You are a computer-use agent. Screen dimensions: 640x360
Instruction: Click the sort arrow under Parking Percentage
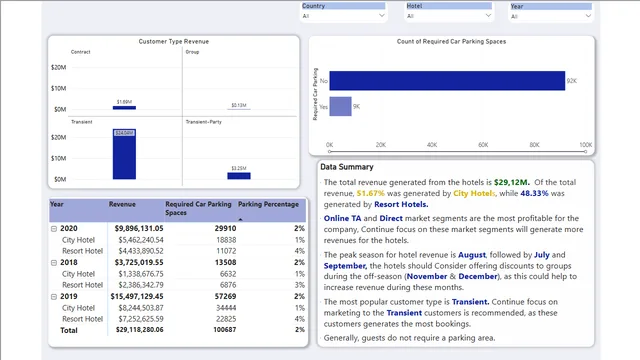tap(240, 220)
